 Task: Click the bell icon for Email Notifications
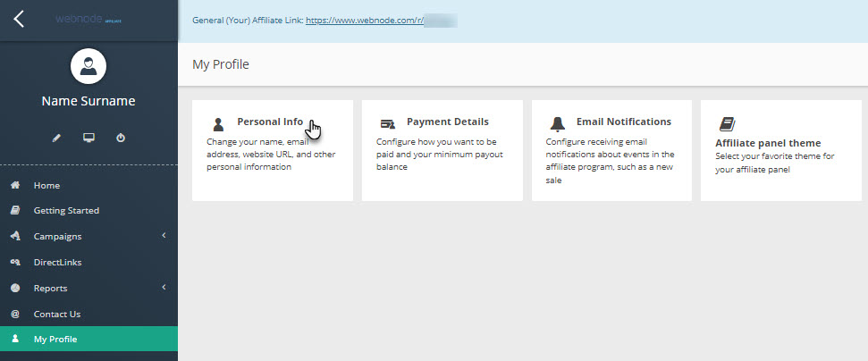[557, 123]
